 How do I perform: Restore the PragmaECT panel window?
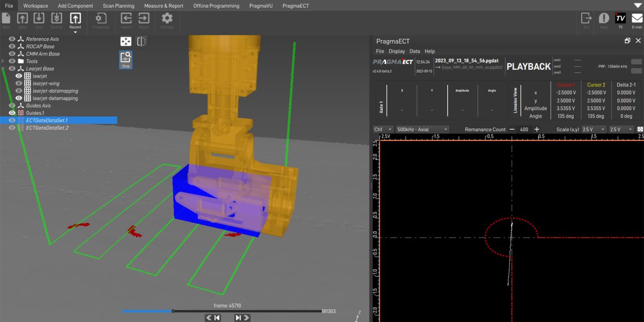point(627,41)
